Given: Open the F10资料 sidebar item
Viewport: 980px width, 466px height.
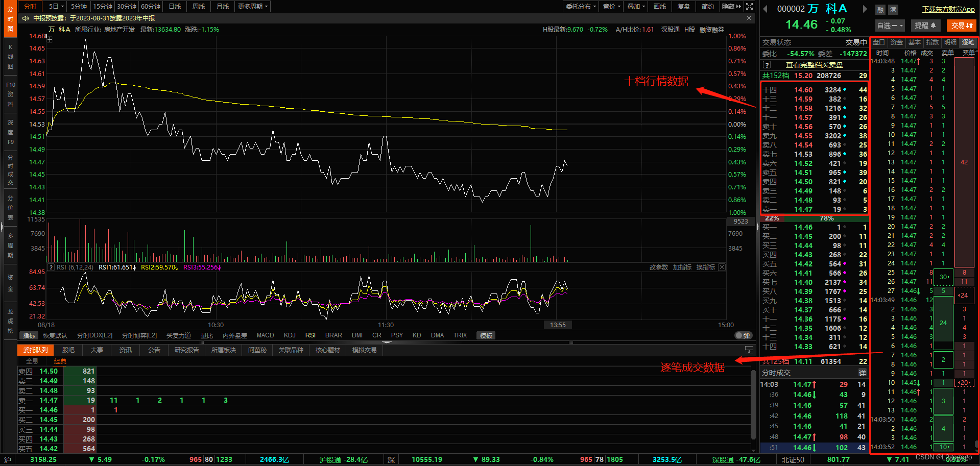Looking at the screenshot, I should pyautogui.click(x=10, y=94).
